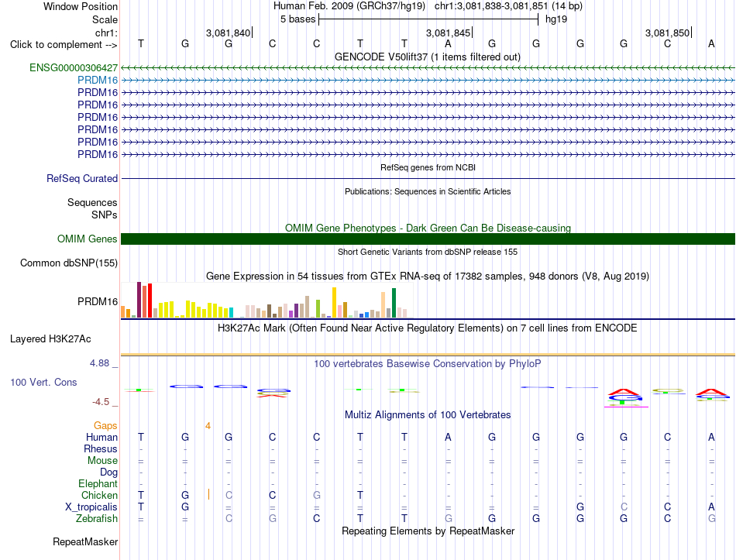The height and width of the screenshot is (560, 736).
Task: Click the hg19 label beside the scale bar
Action: [x=556, y=19]
